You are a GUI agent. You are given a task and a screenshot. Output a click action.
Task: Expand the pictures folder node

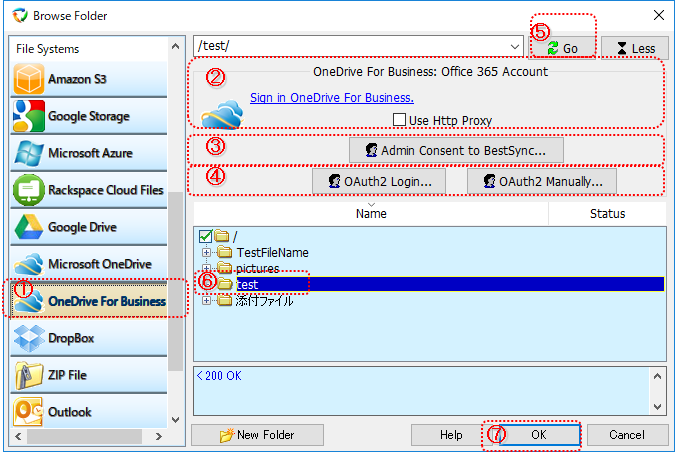(x=206, y=268)
